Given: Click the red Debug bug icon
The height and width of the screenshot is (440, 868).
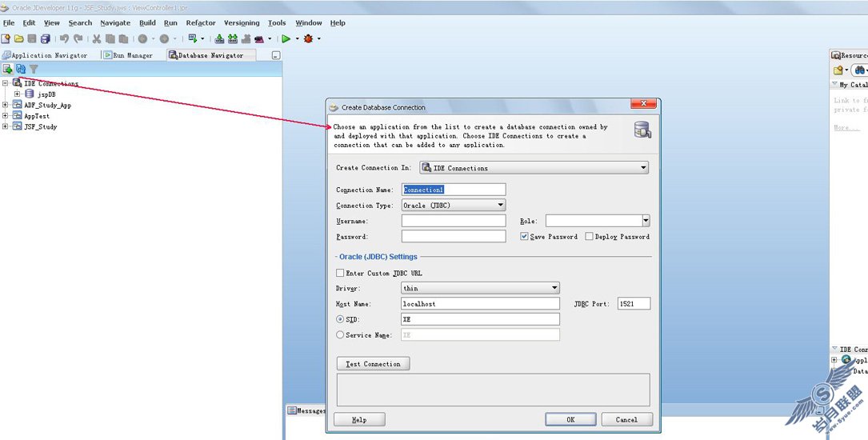Looking at the screenshot, I should [308, 38].
